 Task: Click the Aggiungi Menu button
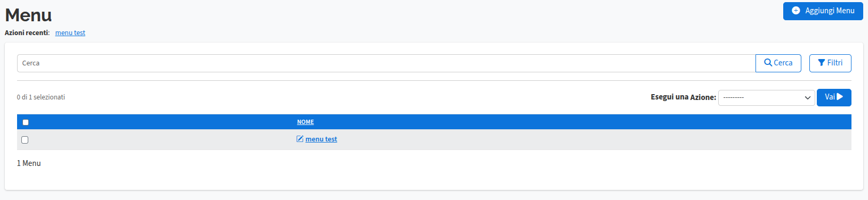point(823,11)
